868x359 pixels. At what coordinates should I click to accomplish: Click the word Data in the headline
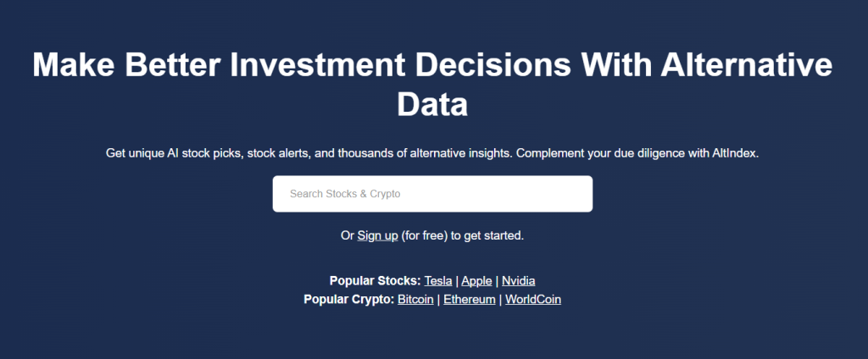click(x=432, y=104)
